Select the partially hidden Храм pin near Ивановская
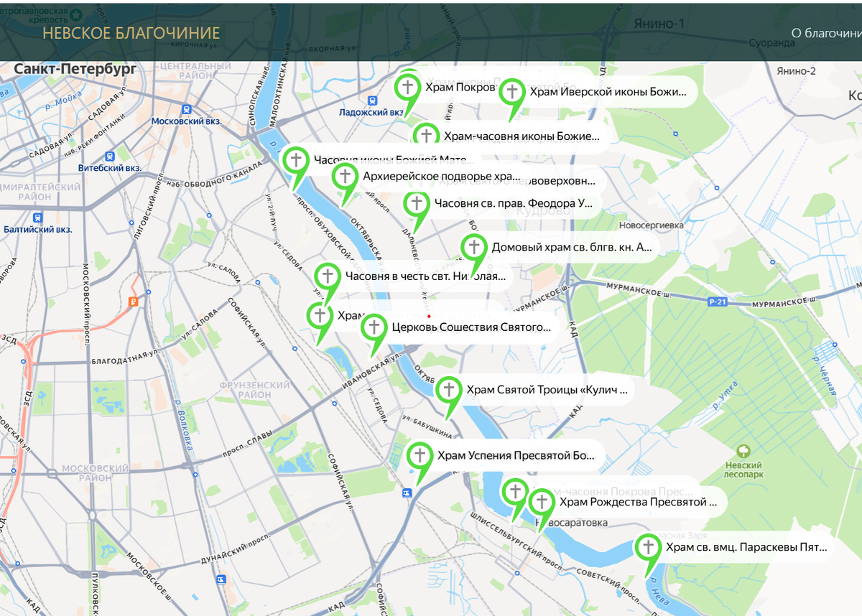The image size is (862, 616). coord(320,316)
